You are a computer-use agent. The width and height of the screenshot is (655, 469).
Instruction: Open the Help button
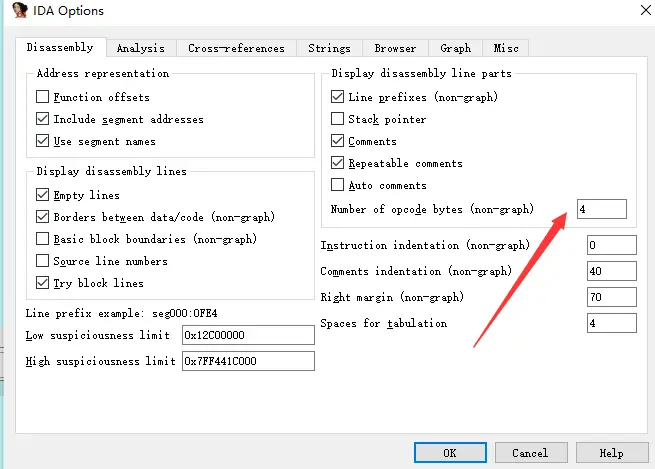tap(612, 453)
